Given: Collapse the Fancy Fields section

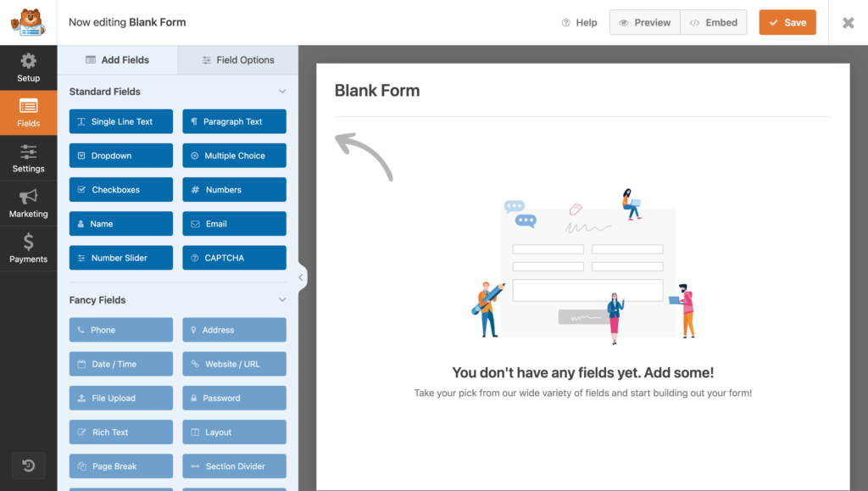Looking at the screenshot, I should click(x=284, y=299).
